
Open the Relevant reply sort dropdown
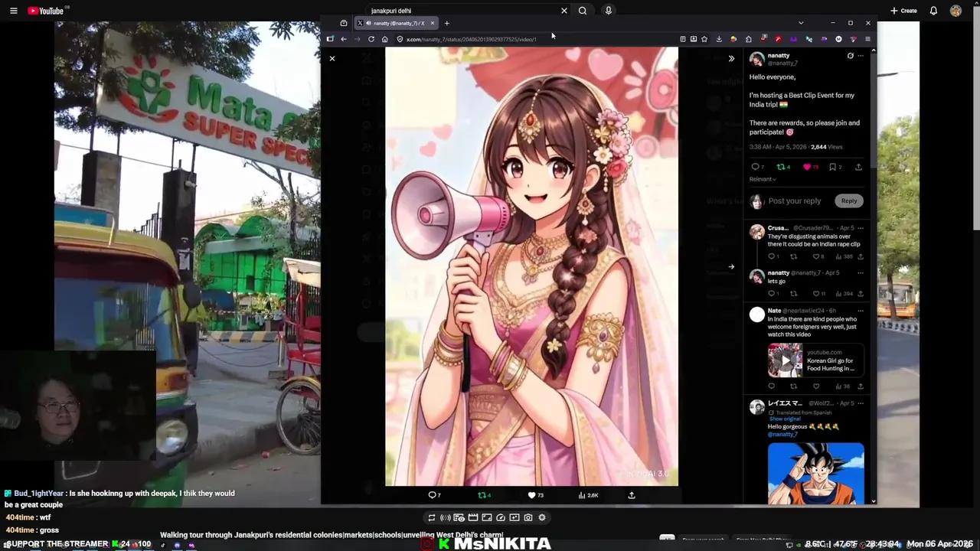[x=763, y=179]
